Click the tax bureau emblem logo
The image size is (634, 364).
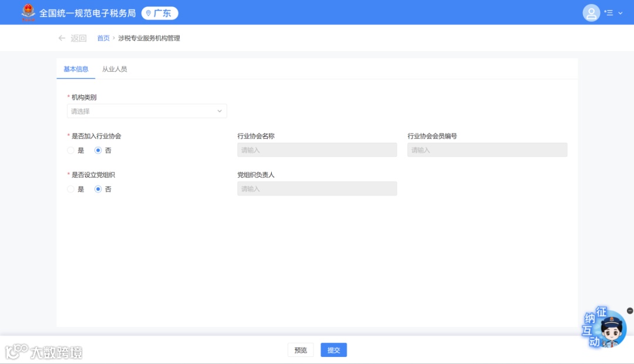click(x=28, y=12)
